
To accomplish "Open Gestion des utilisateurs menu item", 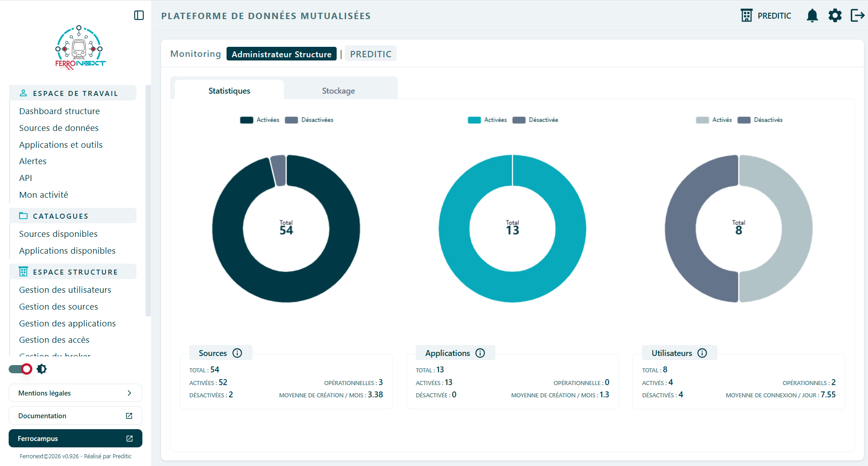I will pyautogui.click(x=65, y=290).
